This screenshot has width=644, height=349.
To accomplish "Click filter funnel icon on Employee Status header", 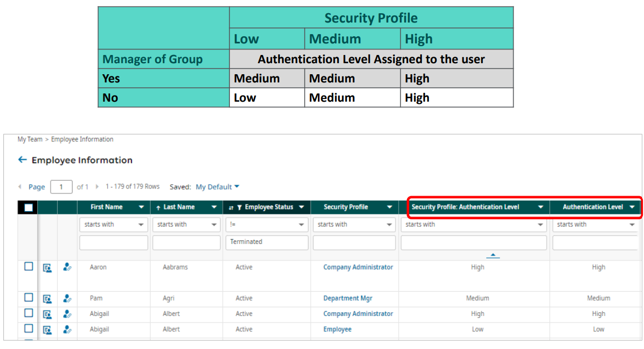I will 239,208.
